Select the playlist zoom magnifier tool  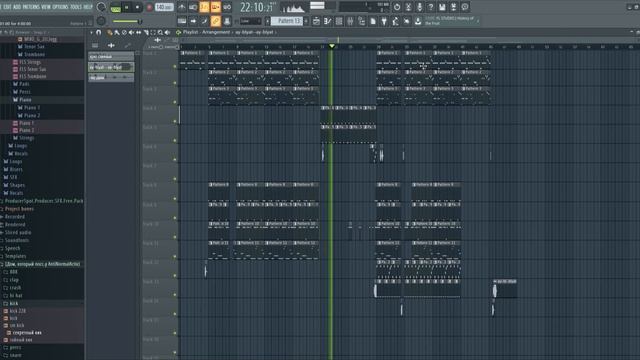click(x=160, y=32)
